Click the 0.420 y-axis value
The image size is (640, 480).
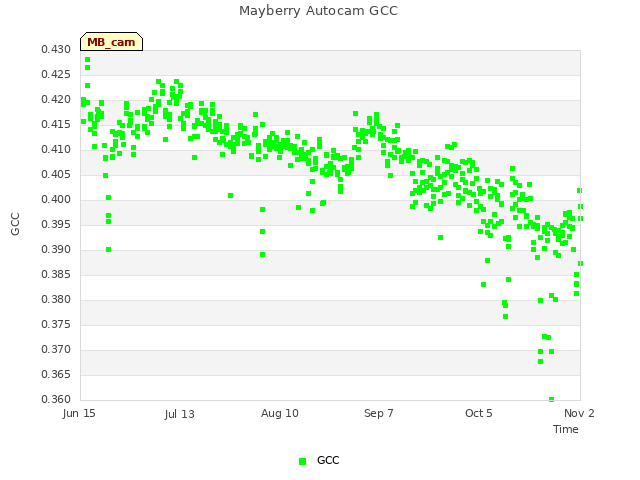[56, 100]
